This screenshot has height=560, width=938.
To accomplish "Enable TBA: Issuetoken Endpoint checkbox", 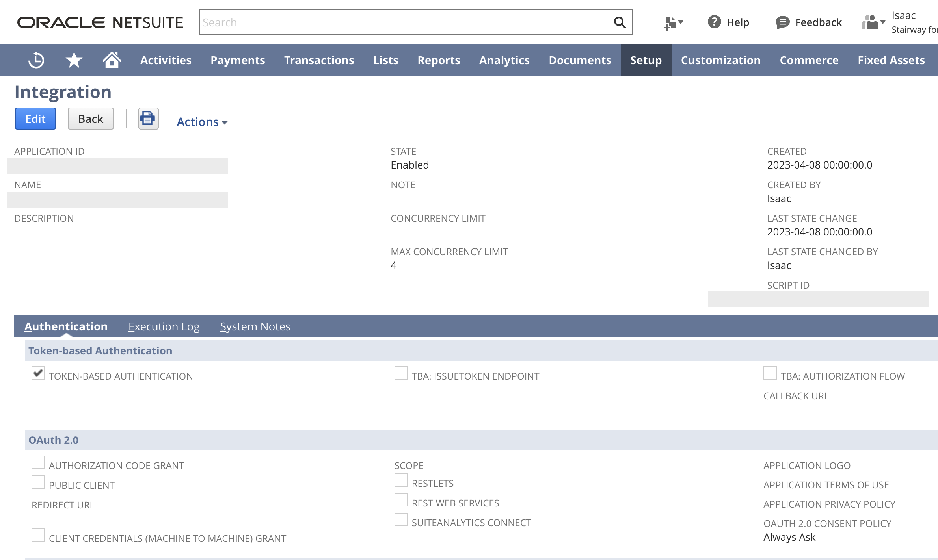I will 401,373.
